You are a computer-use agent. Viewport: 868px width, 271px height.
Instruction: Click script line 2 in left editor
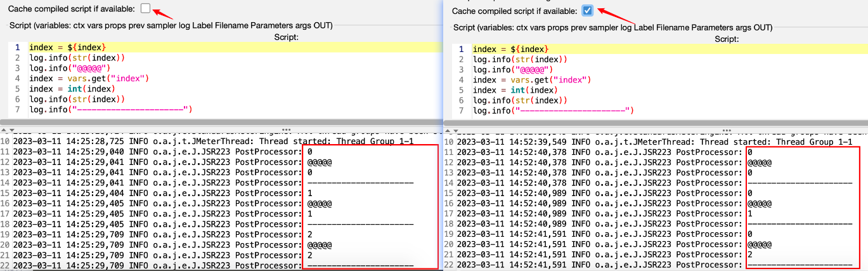pos(77,58)
